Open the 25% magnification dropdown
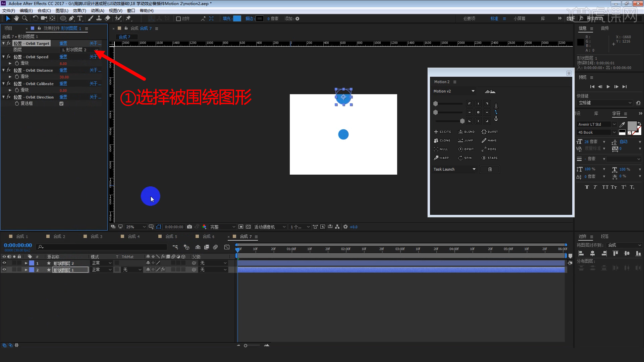Image resolution: width=644 pixels, height=362 pixels. (135, 227)
